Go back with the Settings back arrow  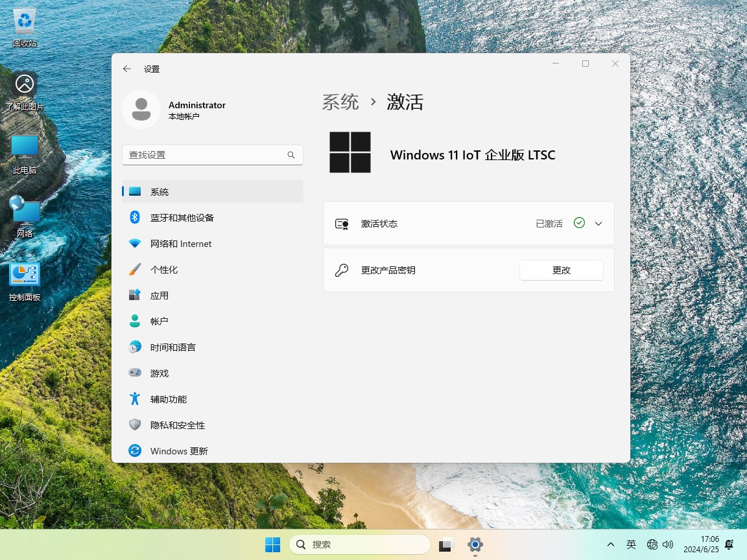click(x=126, y=69)
